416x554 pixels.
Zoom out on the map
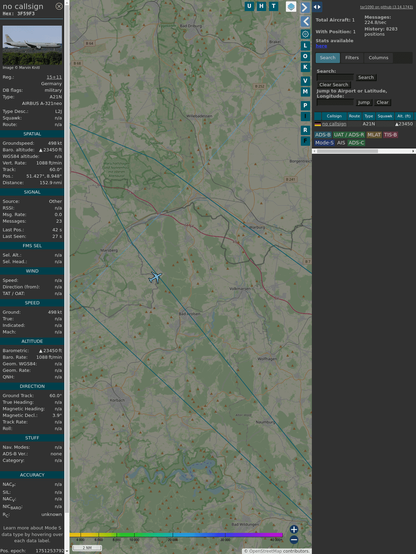(x=294, y=540)
